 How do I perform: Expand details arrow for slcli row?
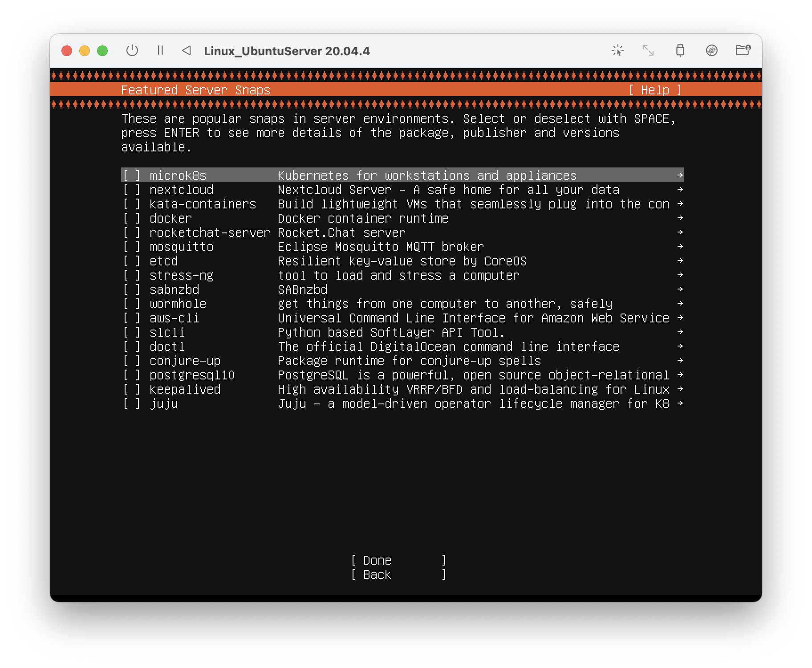click(x=680, y=332)
